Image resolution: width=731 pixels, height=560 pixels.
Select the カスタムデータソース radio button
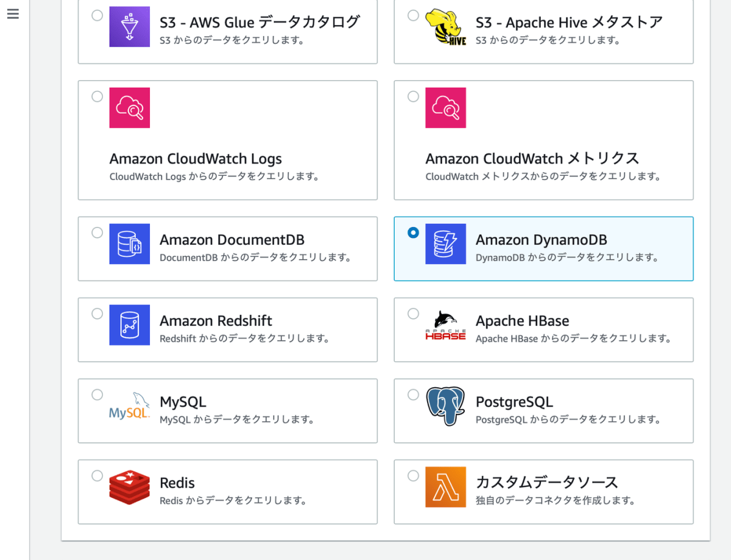[414, 475]
